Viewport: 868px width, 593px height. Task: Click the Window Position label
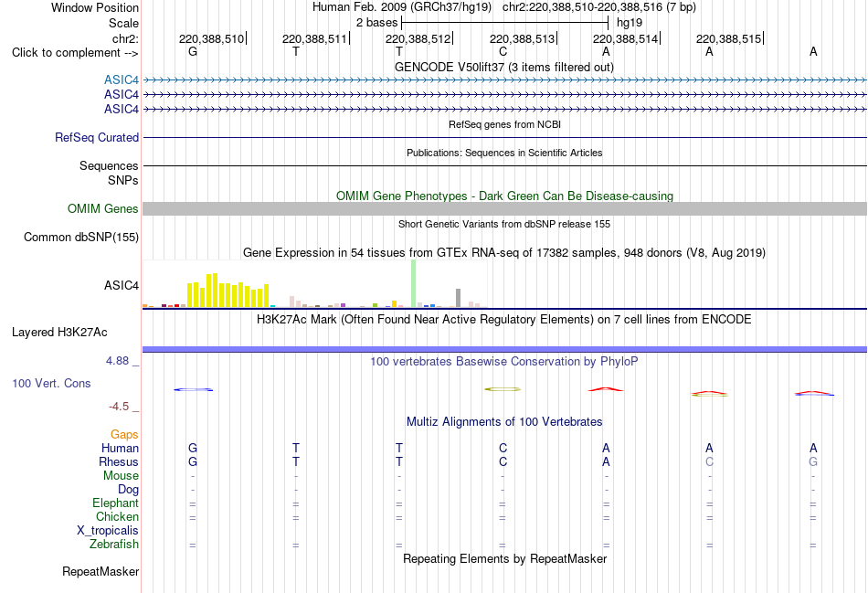(95, 7)
